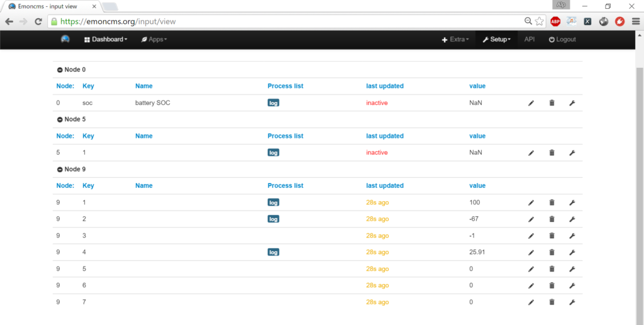Click the Adblock Plus extension icon
Image resolution: width=644 pixels, height=325 pixels.
tap(555, 21)
